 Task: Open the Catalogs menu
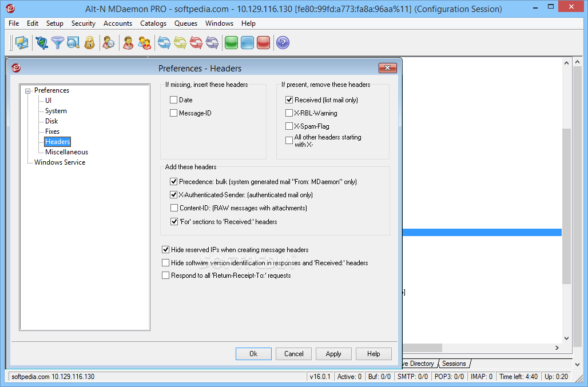click(x=153, y=23)
